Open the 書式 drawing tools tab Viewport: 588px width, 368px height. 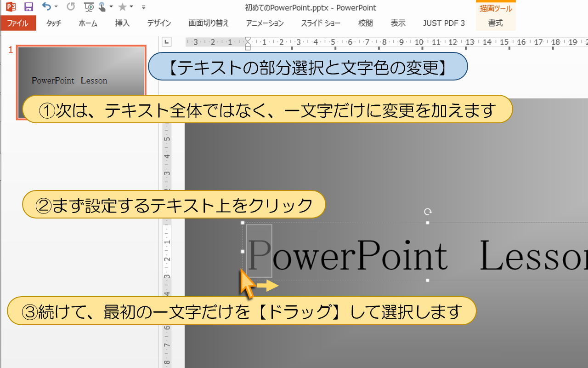(x=496, y=23)
